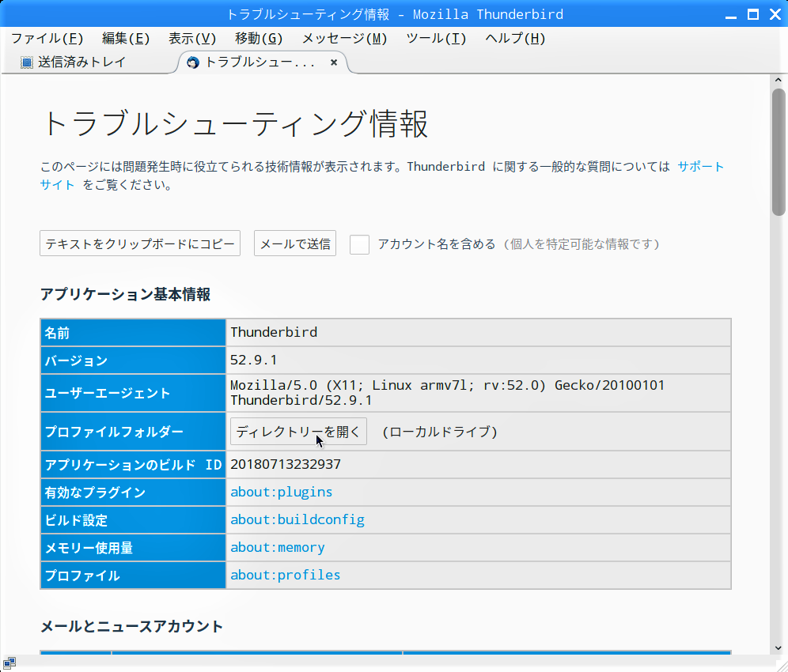Close the トラブルシュー... tab
This screenshot has height=672, width=788.
point(334,62)
